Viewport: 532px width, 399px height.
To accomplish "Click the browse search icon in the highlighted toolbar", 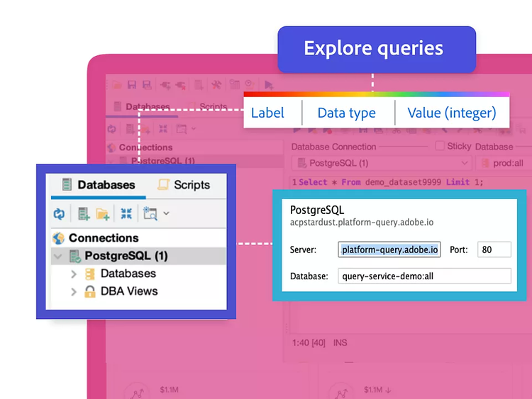I will [x=150, y=213].
